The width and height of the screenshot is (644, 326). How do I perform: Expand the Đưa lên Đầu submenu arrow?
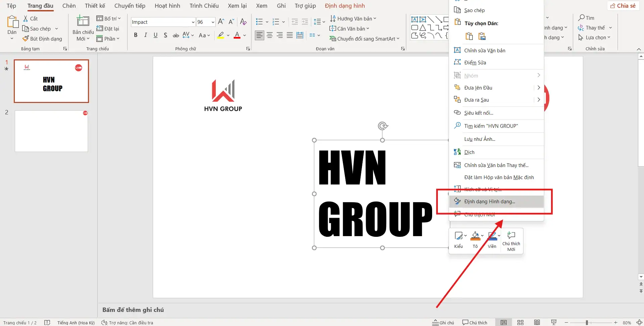[x=538, y=88]
